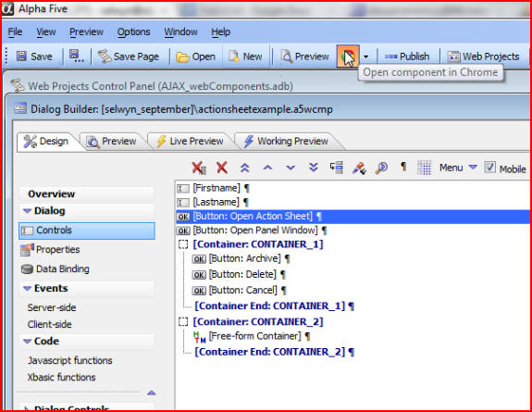Image resolution: width=532 pixels, height=412 pixels.
Task: Select Properties in the left panel
Action: pos(50,250)
